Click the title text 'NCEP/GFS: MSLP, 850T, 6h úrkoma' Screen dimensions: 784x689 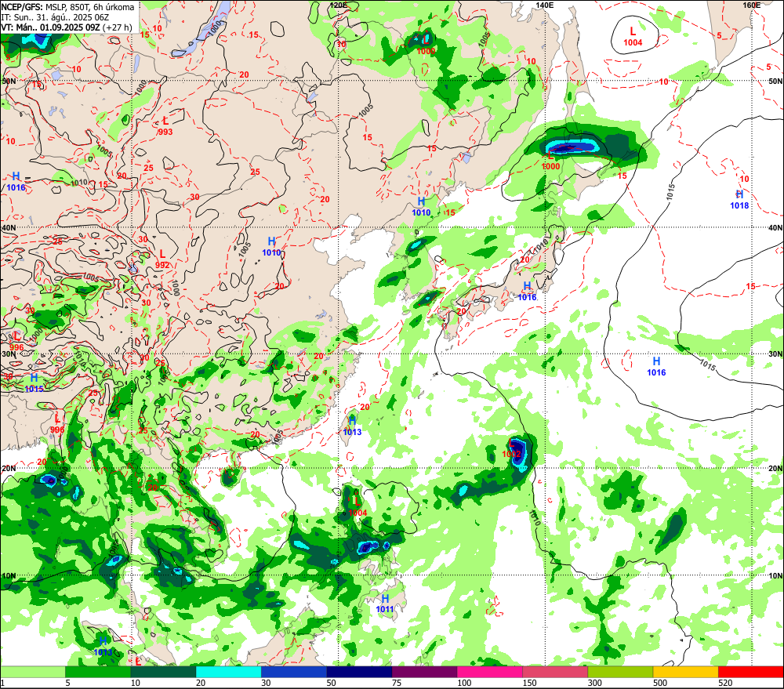(68, 7)
